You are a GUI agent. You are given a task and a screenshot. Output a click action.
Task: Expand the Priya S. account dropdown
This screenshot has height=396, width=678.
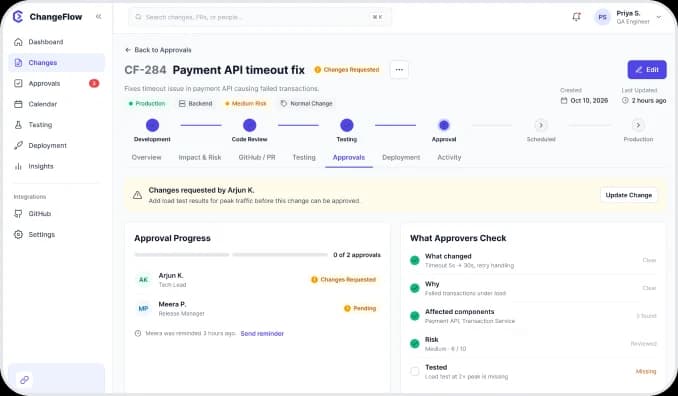click(x=659, y=17)
